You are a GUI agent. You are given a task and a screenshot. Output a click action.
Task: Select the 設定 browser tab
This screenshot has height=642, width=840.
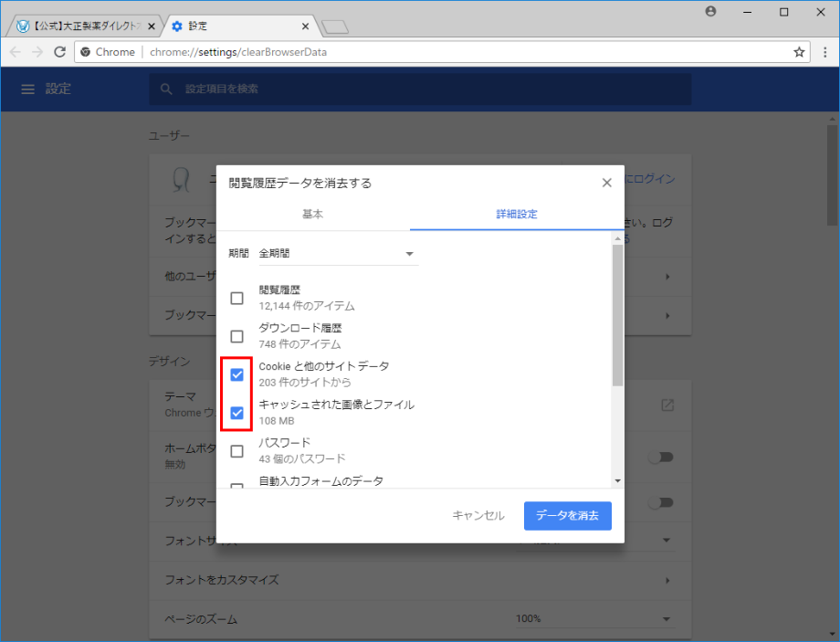click(240, 26)
